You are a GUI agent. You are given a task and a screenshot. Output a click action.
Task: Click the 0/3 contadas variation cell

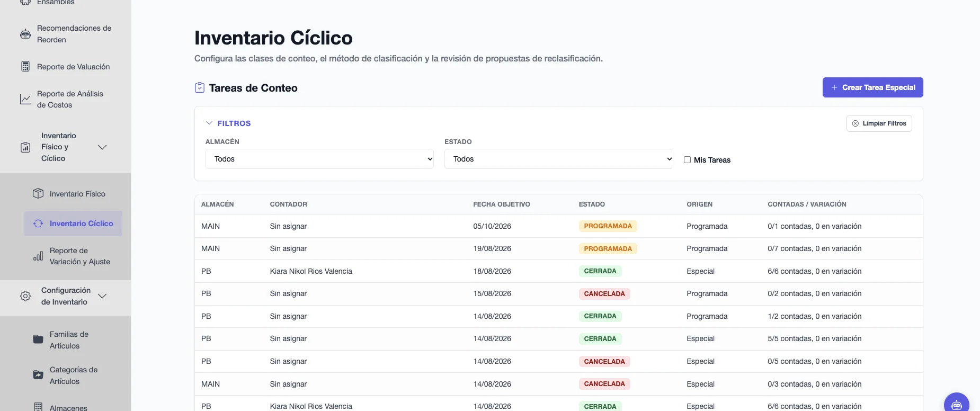(814, 384)
